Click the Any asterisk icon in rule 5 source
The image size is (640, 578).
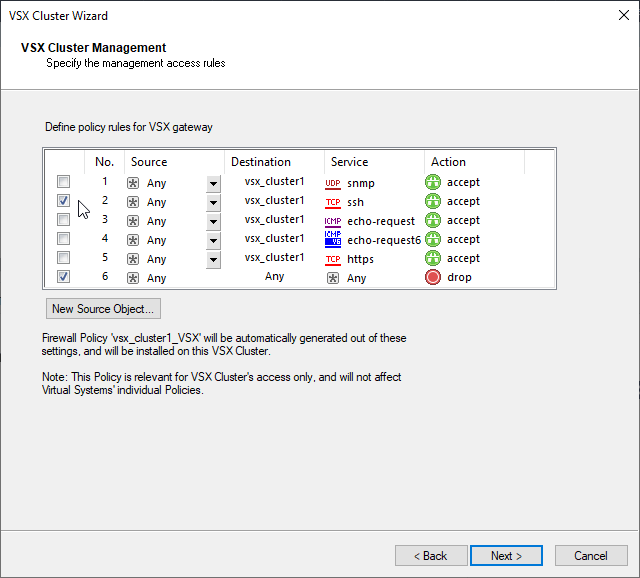point(133,259)
